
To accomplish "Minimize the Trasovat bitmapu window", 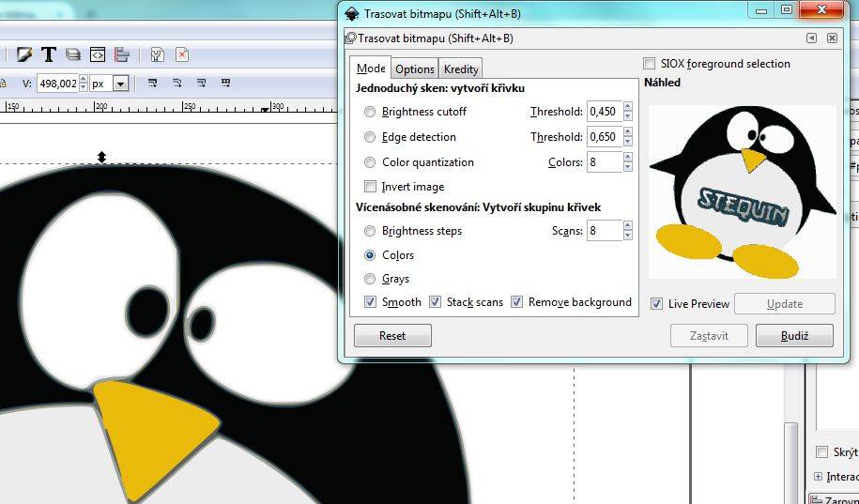I will (x=761, y=10).
